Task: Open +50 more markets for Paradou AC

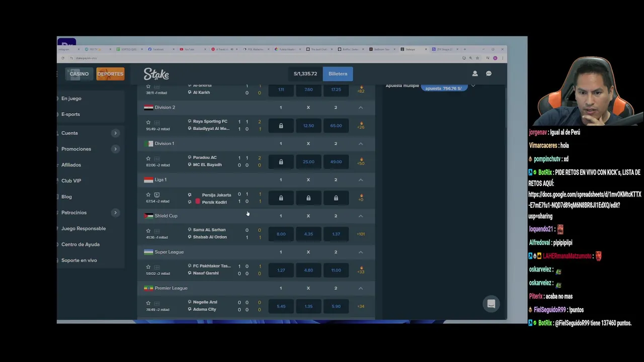Action: pos(361,162)
